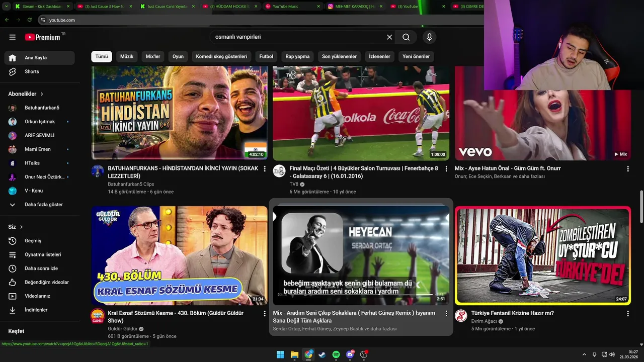
Task: Open Steam from taskbar
Action: (322, 354)
